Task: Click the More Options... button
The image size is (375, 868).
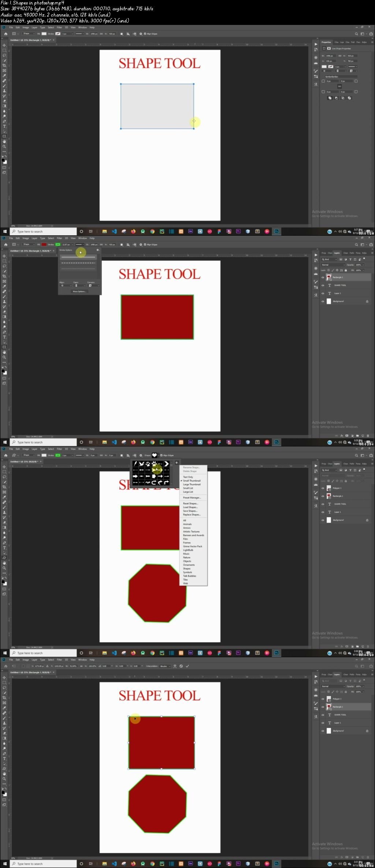Action: [x=79, y=291]
